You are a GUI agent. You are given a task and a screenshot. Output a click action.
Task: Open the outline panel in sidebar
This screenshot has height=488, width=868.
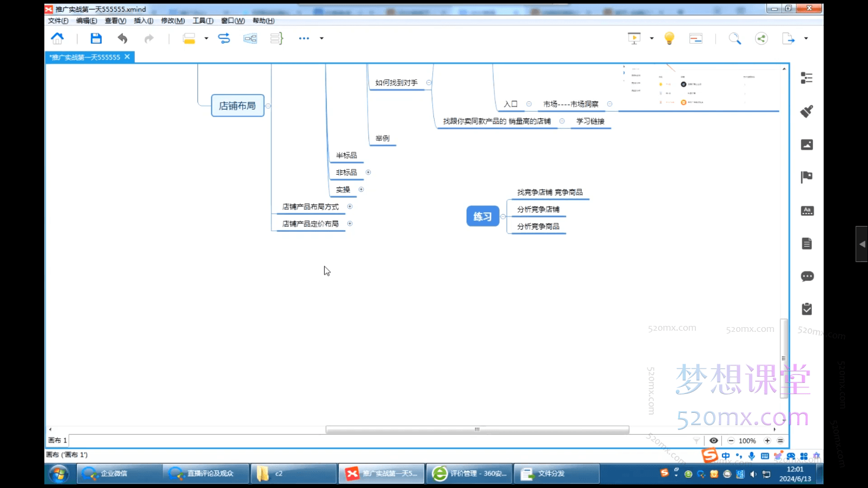(x=807, y=78)
